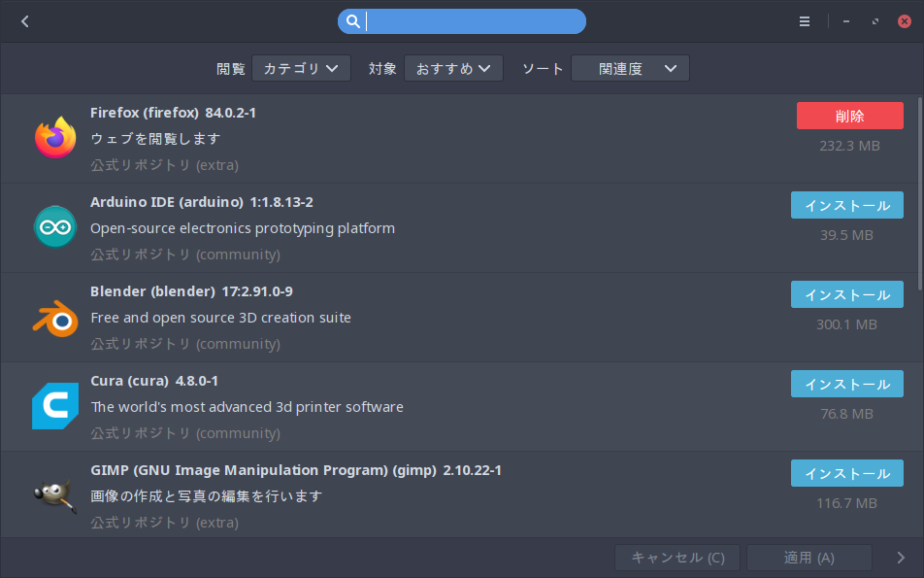Click GIMP size 116.7 MB

[846, 503]
